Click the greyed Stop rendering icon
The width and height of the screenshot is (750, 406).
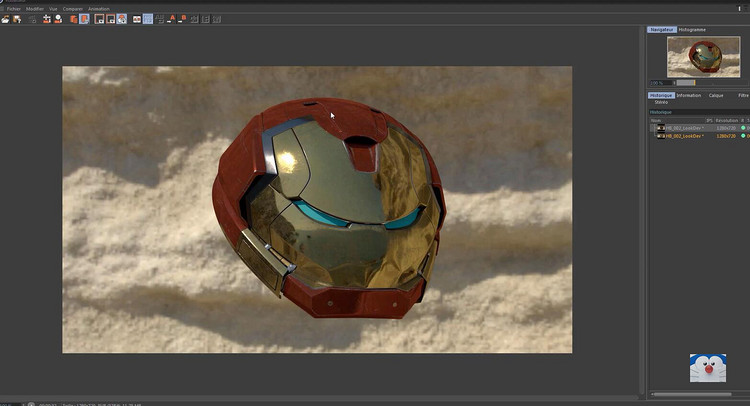coord(32,19)
